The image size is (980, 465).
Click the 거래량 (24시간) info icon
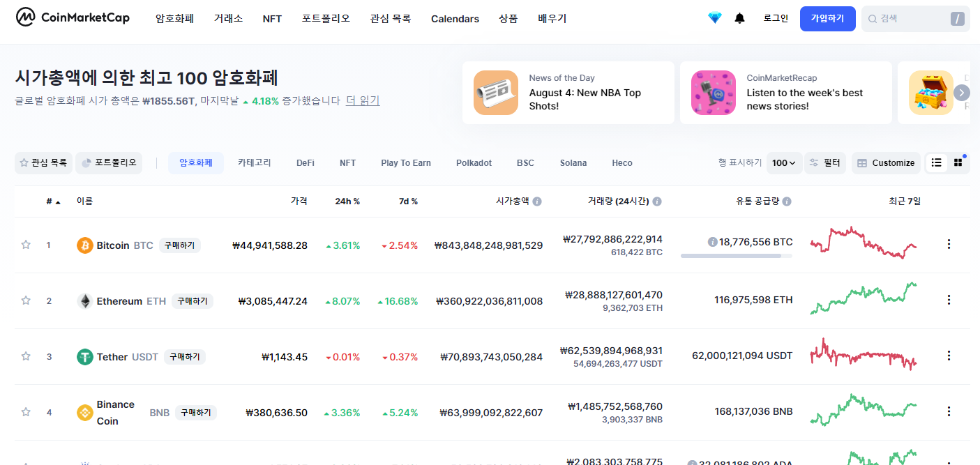(657, 201)
